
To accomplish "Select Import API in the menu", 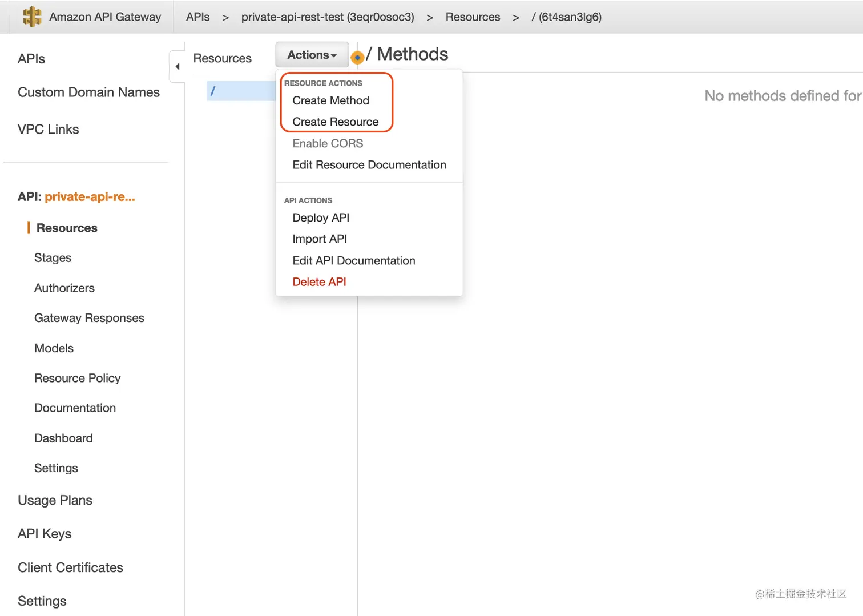I will pos(320,239).
